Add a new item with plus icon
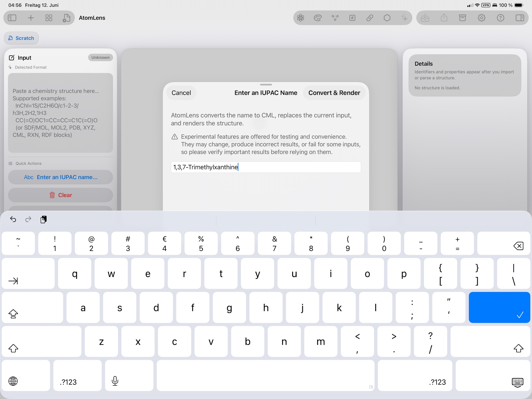 click(x=31, y=18)
